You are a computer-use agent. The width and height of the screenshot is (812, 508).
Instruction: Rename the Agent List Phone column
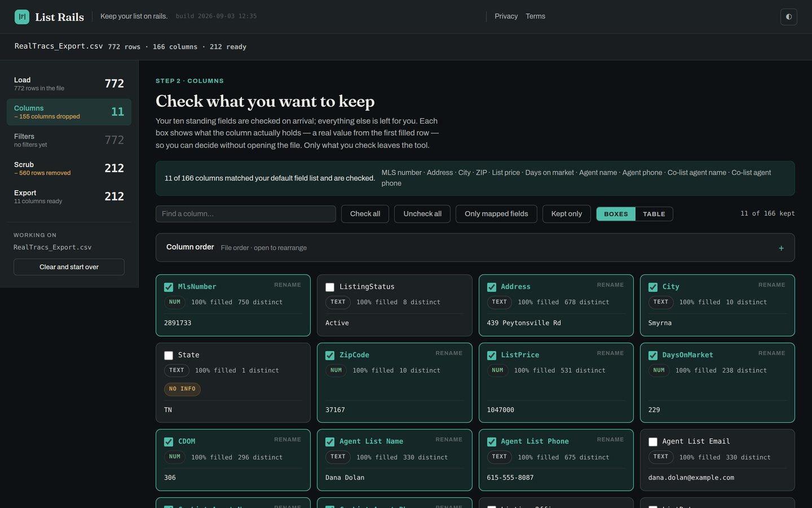click(x=610, y=440)
